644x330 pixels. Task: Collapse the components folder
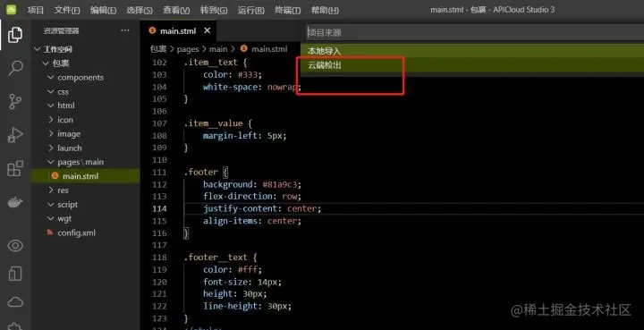tap(50, 77)
